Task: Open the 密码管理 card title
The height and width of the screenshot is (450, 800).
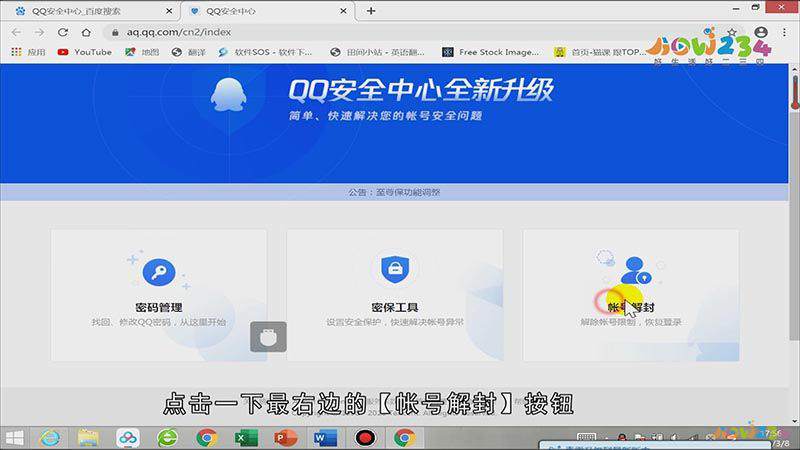Action: [159, 307]
